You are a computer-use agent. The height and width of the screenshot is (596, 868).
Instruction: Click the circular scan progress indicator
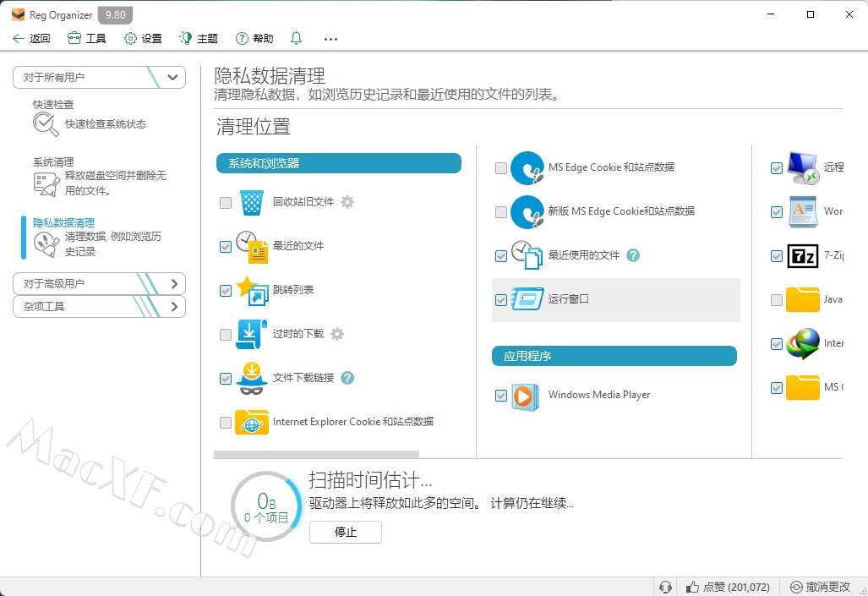pos(266,507)
